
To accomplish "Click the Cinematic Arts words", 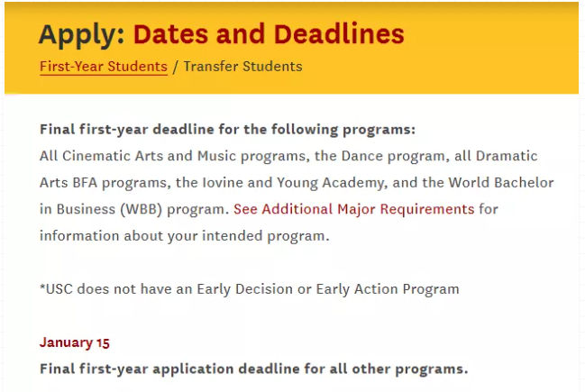I will 113,156.
